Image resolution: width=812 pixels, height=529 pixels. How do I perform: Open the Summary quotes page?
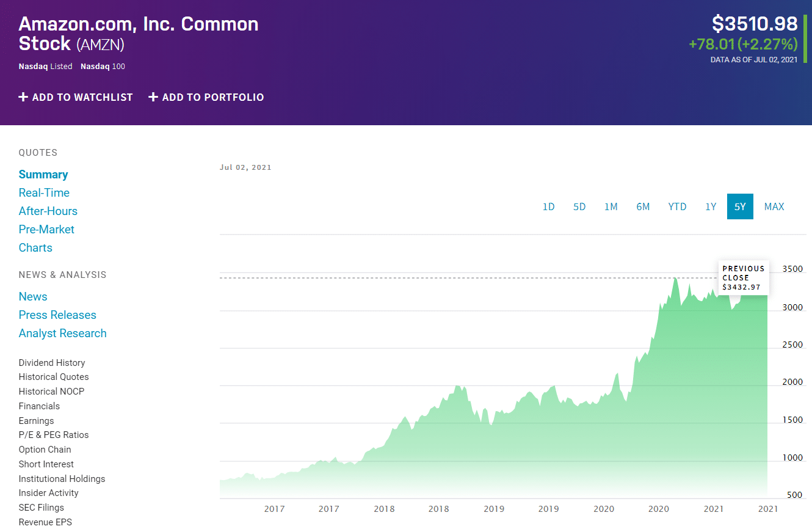pyautogui.click(x=43, y=175)
